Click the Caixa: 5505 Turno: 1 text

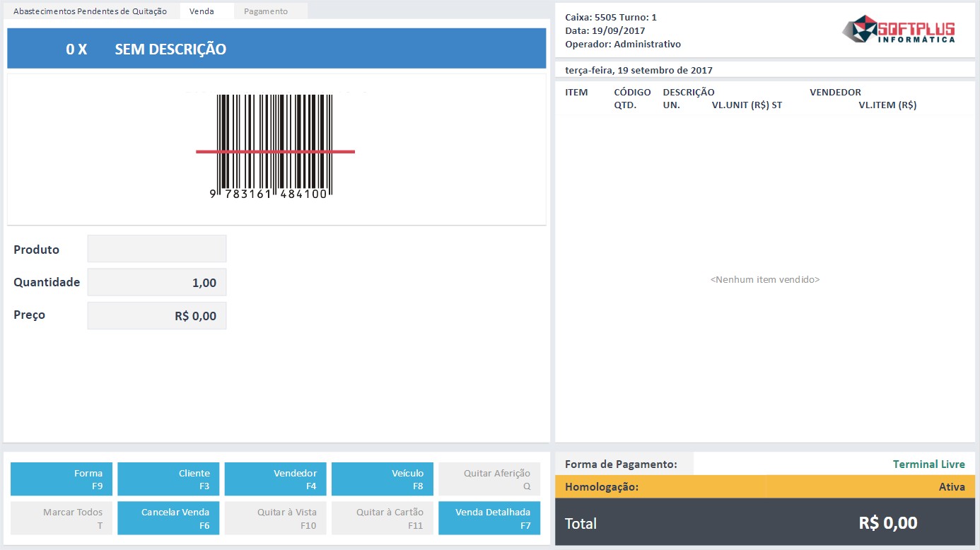(611, 17)
